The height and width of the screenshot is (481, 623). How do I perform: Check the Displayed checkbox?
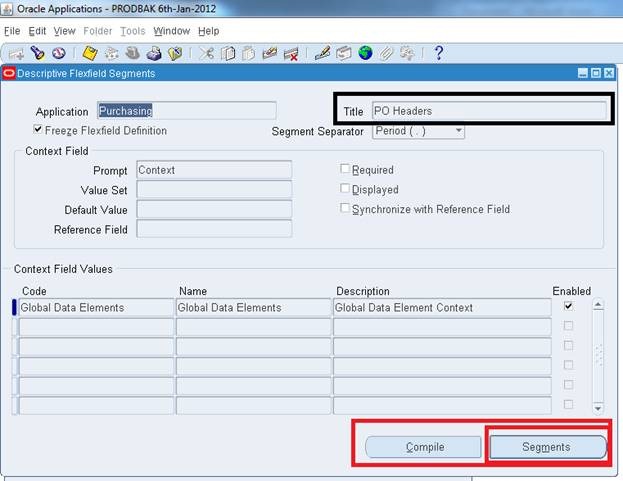coord(345,188)
